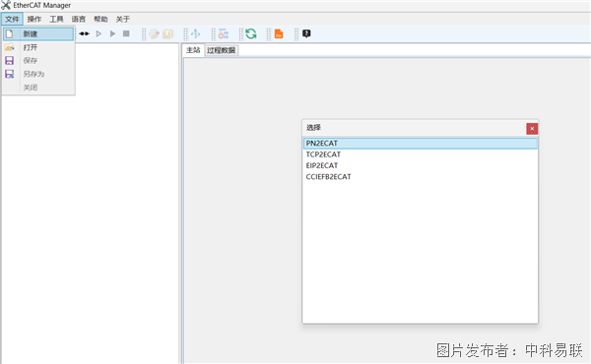Open the 工具 menu
This screenshot has width=591, height=364.
click(56, 19)
